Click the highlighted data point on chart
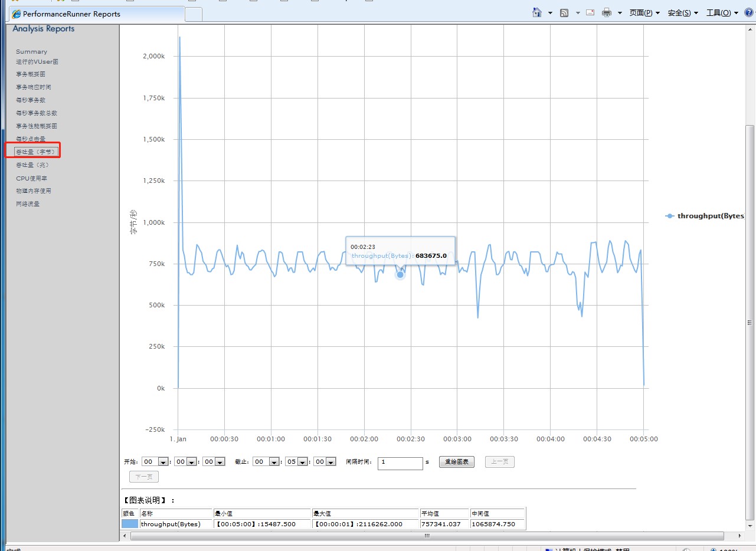 point(400,274)
